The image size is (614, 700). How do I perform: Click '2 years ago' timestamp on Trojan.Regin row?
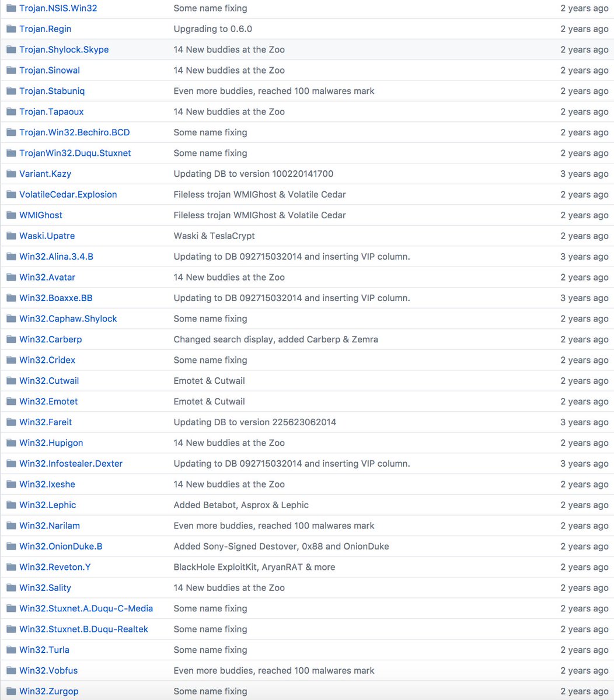(584, 29)
